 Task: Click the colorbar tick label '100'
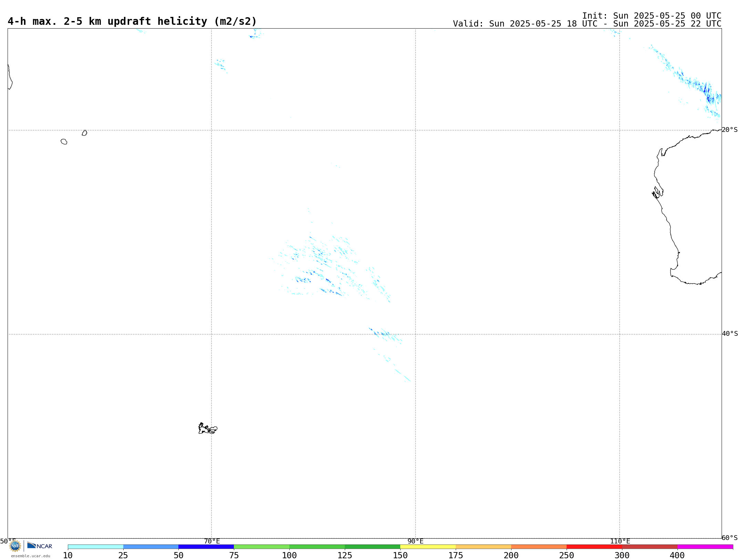[289, 556]
